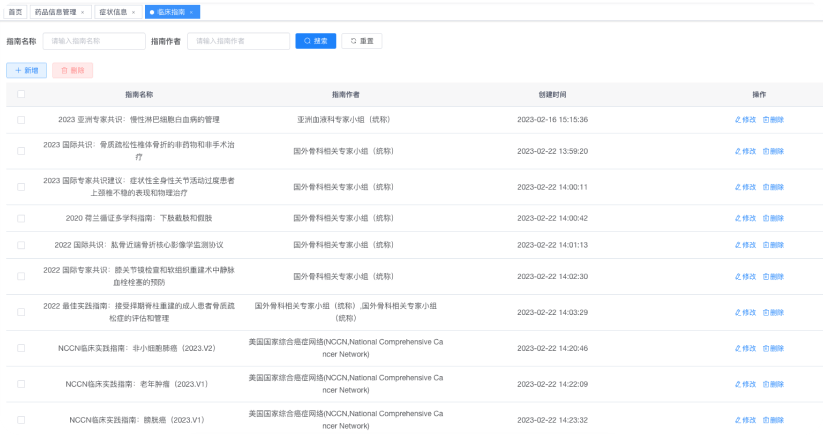
Task: Switch to the 首页 tab
Action: point(15,12)
